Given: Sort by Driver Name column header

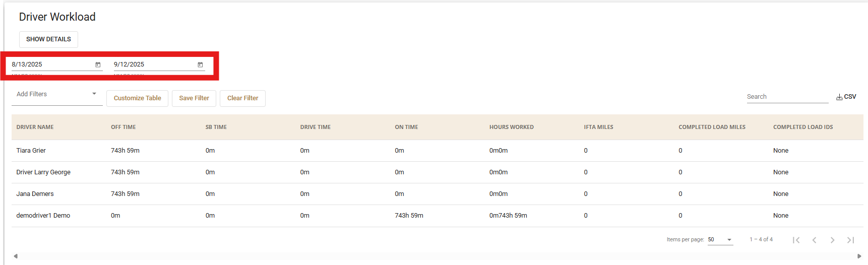Looking at the screenshot, I should tap(35, 127).
